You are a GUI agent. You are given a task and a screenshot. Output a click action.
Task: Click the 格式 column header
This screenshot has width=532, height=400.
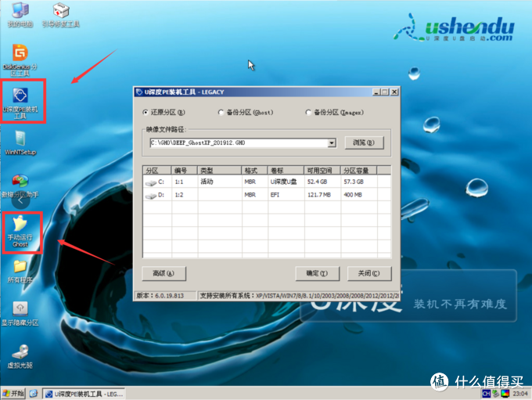(254, 170)
